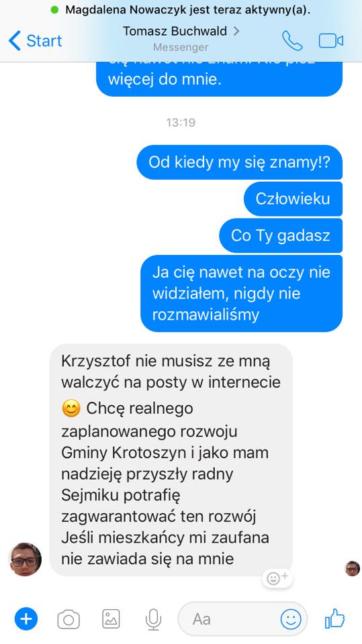Open the sender's profile picture avatar
This screenshot has height=644, width=362.
25,559
